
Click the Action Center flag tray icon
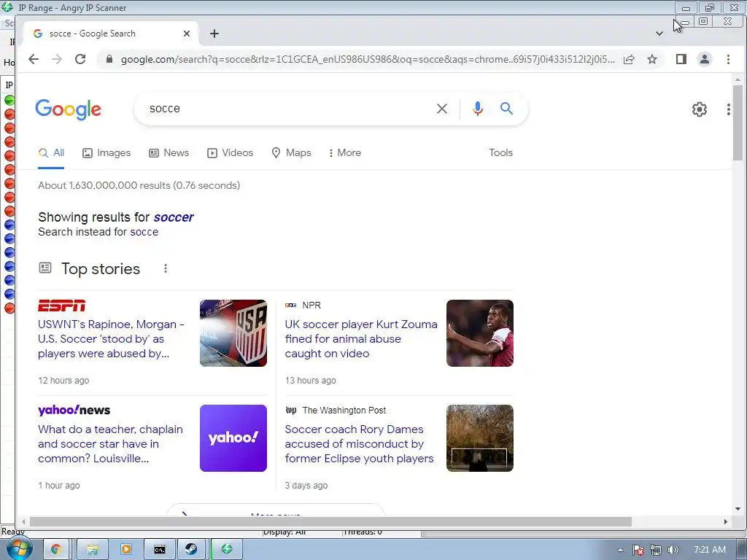(638, 550)
